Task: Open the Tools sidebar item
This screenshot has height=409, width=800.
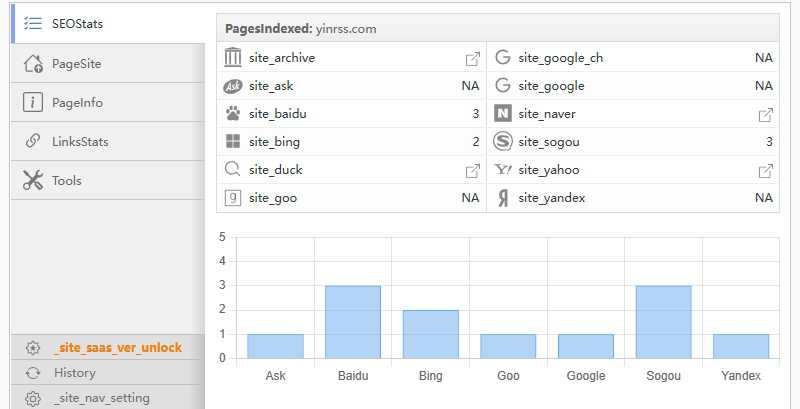Action: [x=66, y=181]
